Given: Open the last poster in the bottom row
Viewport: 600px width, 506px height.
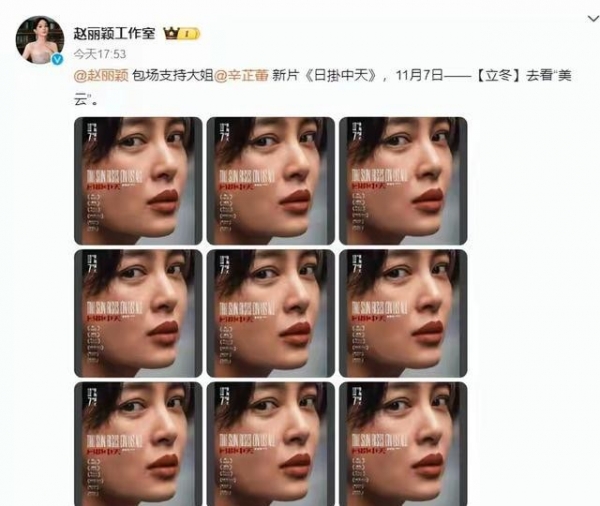Looking at the screenshot, I should [x=403, y=444].
